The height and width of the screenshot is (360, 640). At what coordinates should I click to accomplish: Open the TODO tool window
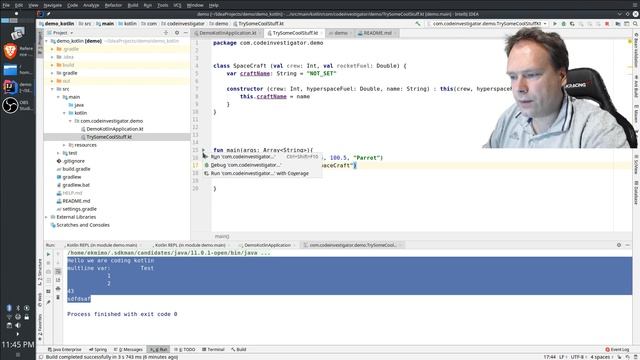coord(185,350)
